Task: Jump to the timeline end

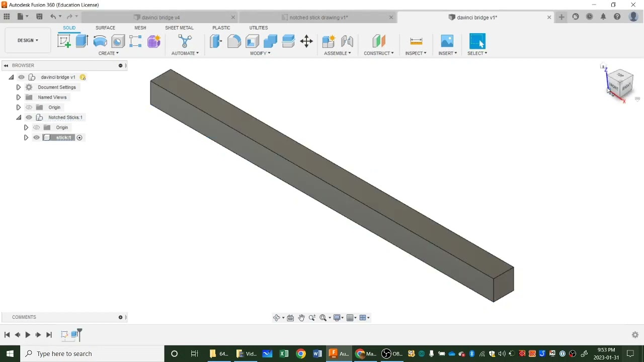Action: click(49, 335)
